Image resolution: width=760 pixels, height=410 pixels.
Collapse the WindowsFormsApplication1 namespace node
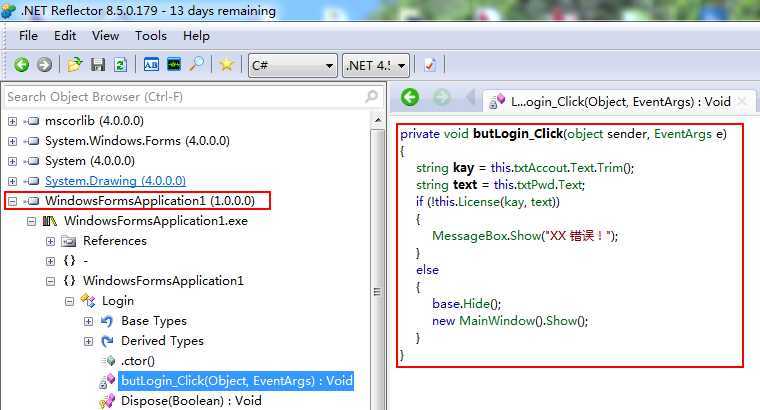(x=50, y=281)
